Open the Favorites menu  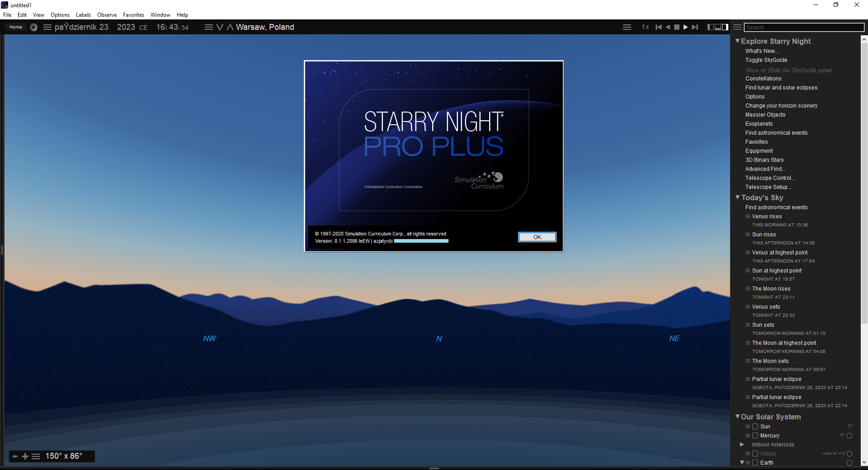click(133, 15)
